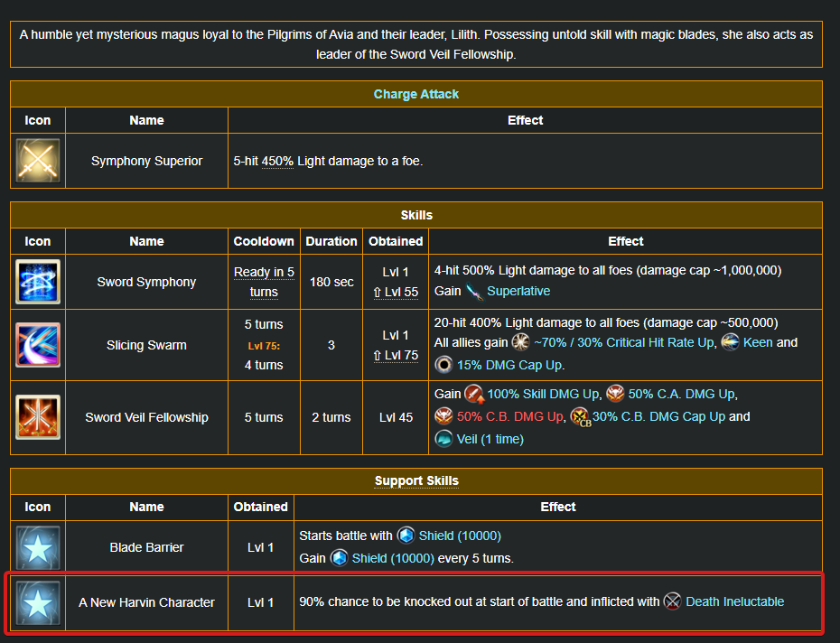Click the Blade Barrier support skill icon
The image size is (840, 643).
38,547
